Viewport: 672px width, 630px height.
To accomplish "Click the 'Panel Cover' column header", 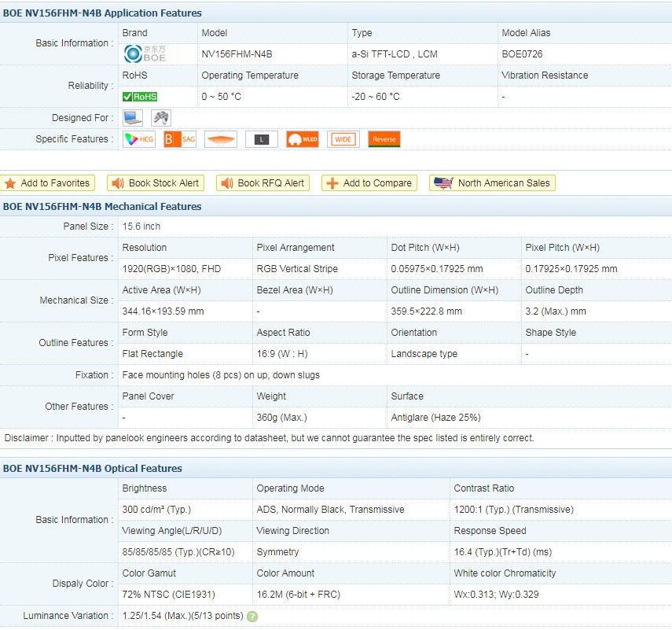I will pos(149,396).
